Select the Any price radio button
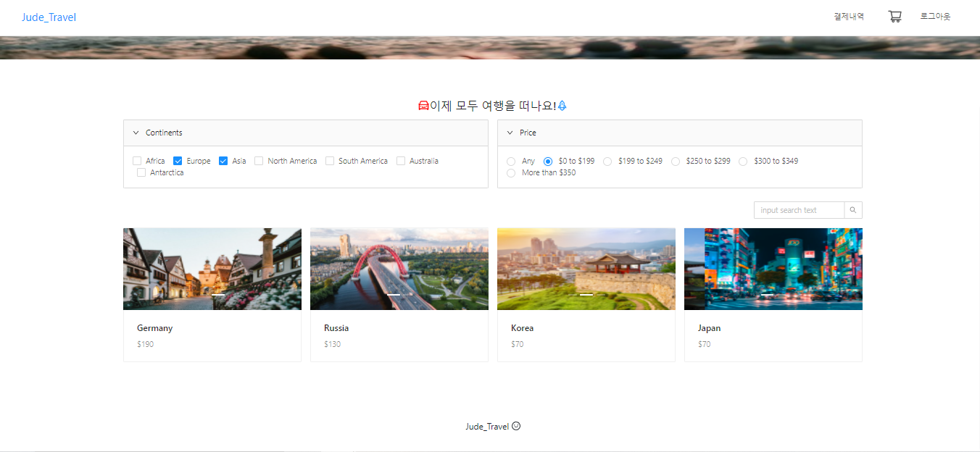The height and width of the screenshot is (452, 980). tap(511, 162)
